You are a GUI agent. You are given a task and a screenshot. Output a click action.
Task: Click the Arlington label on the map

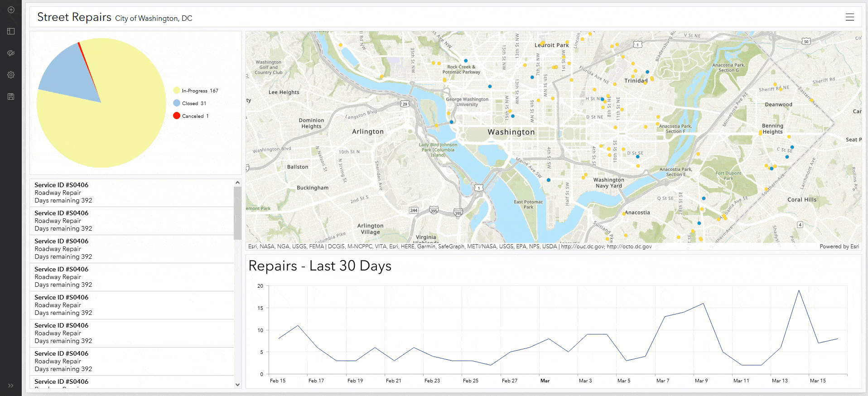point(368,131)
